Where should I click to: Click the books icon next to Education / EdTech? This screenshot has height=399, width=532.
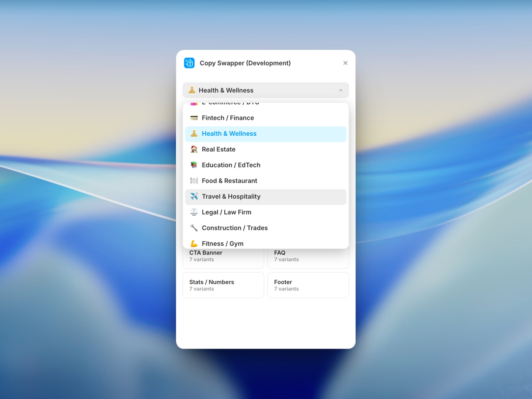click(x=194, y=165)
